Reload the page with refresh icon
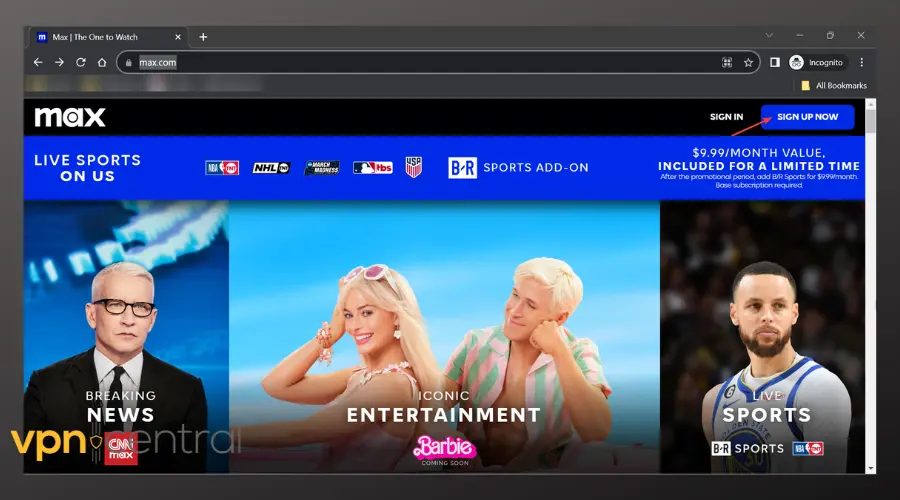The height and width of the screenshot is (500, 900). (80, 62)
